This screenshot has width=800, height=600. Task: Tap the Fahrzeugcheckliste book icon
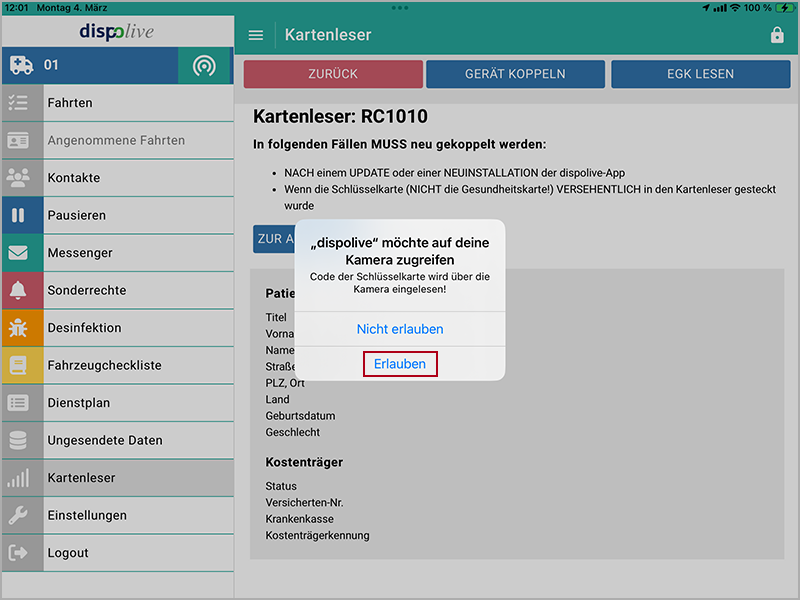tap(18, 365)
